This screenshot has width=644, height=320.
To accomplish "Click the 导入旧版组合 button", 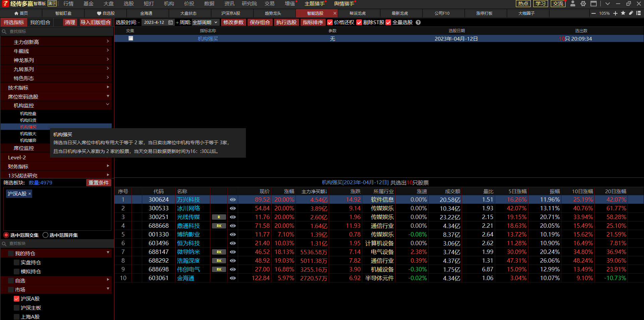I will tap(96, 22).
